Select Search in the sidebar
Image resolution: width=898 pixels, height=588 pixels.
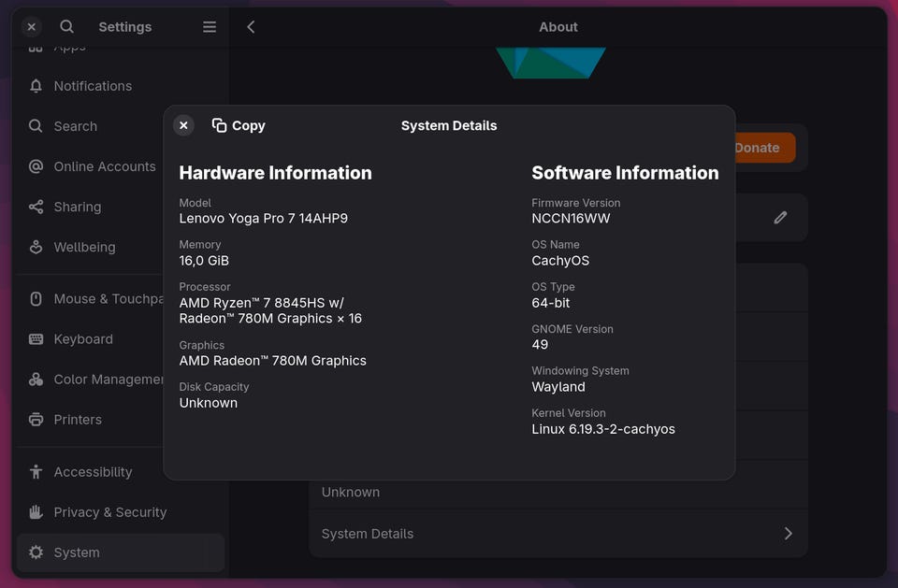[75, 126]
